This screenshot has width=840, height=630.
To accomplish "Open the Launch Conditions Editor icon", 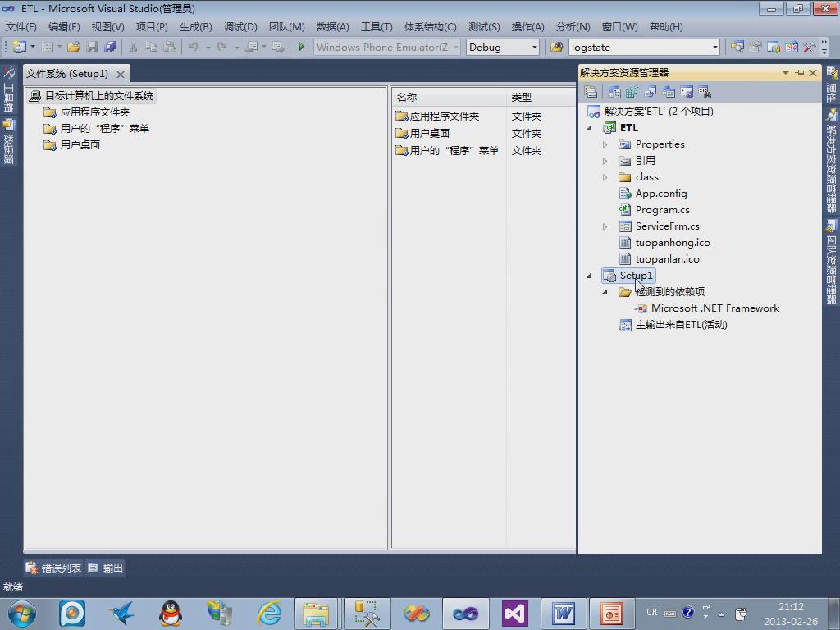I will coord(705,92).
